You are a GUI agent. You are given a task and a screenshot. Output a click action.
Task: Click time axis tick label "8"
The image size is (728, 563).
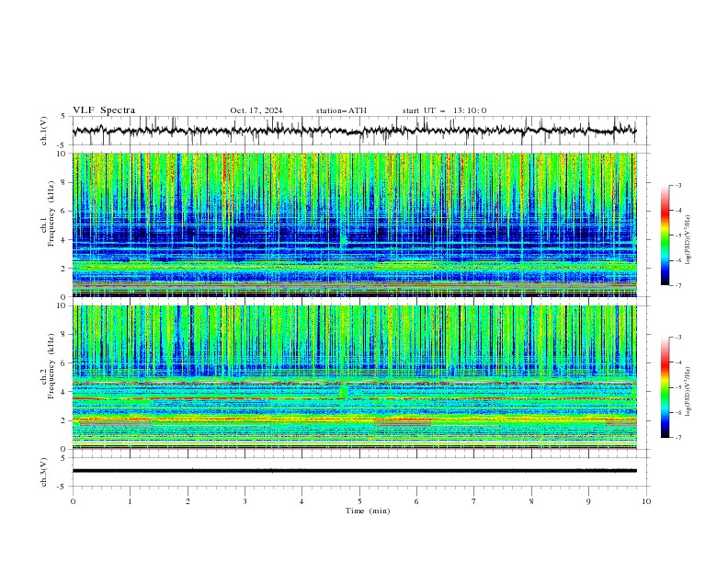[x=531, y=501]
